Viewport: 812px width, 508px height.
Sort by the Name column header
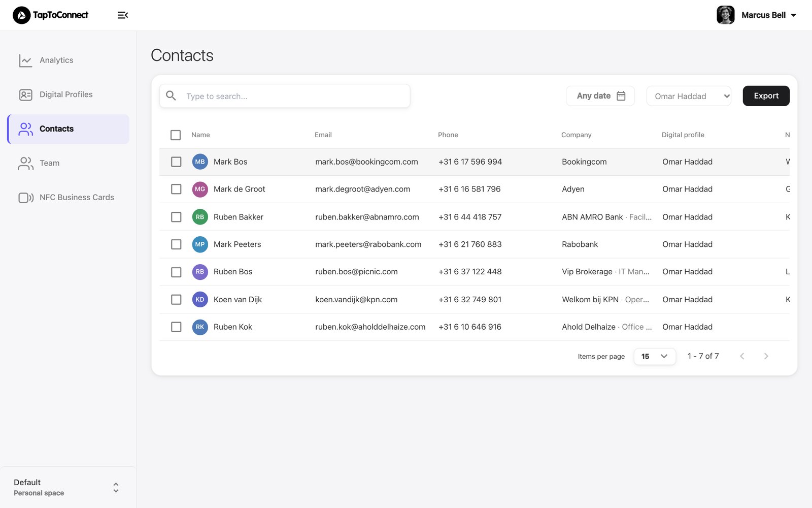[200, 135]
